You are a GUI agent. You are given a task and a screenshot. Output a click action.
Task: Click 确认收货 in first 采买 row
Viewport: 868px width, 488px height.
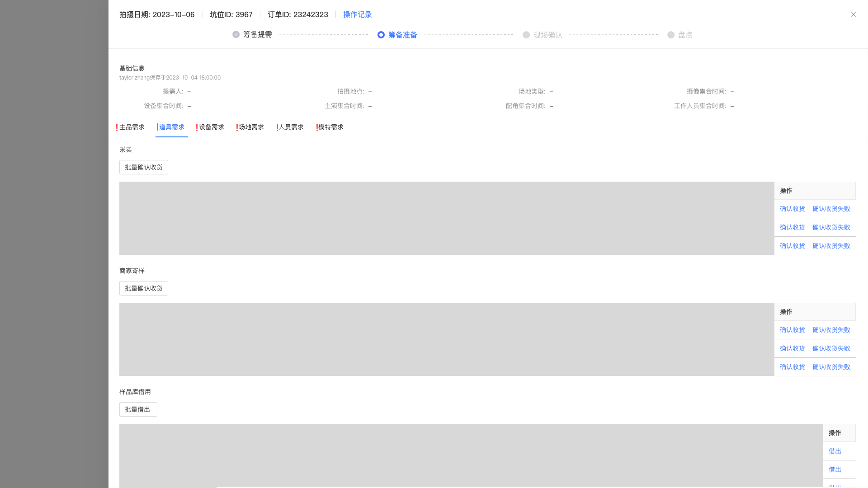pyautogui.click(x=792, y=209)
